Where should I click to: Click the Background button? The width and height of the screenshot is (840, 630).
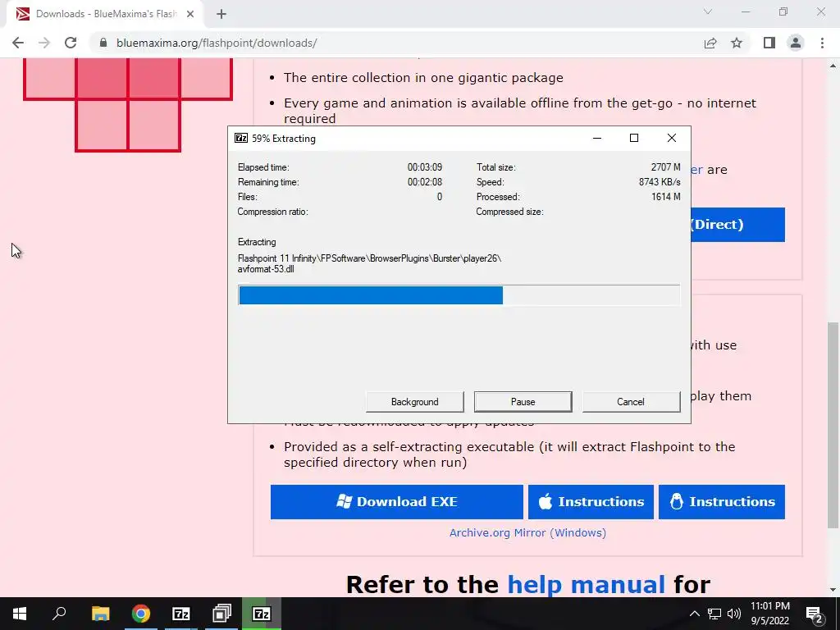(x=414, y=402)
